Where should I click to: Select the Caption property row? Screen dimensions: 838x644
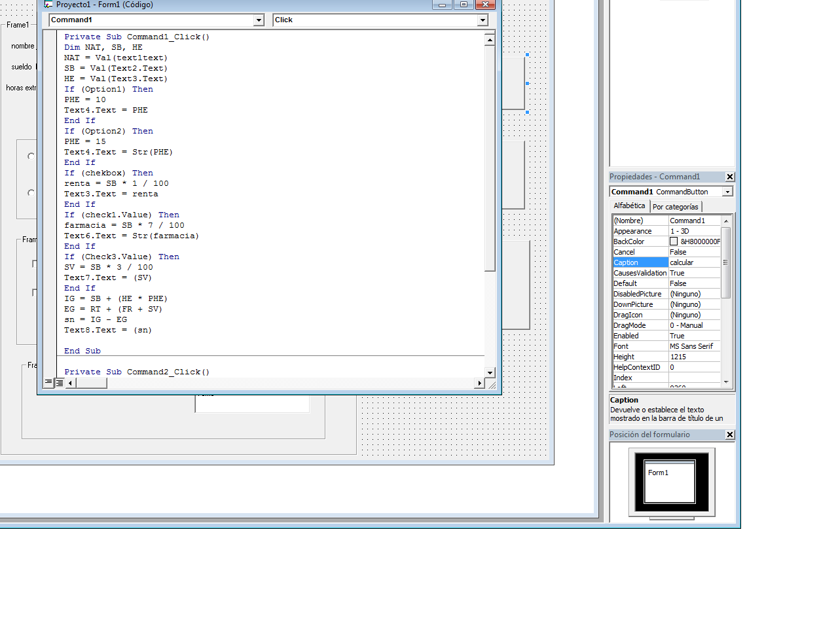point(666,262)
